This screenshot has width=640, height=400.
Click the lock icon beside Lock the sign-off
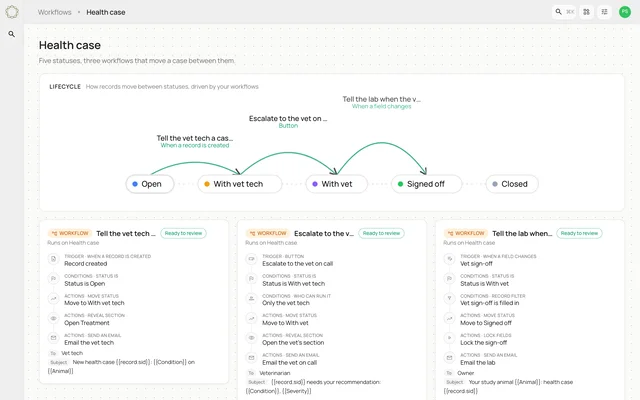449,338
